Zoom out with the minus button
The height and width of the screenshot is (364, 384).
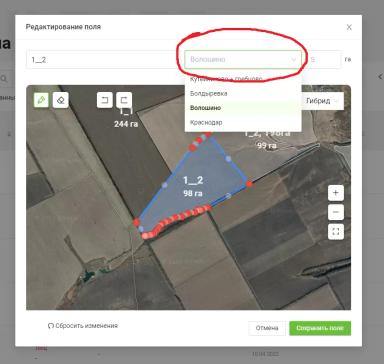tap(336, 212)
